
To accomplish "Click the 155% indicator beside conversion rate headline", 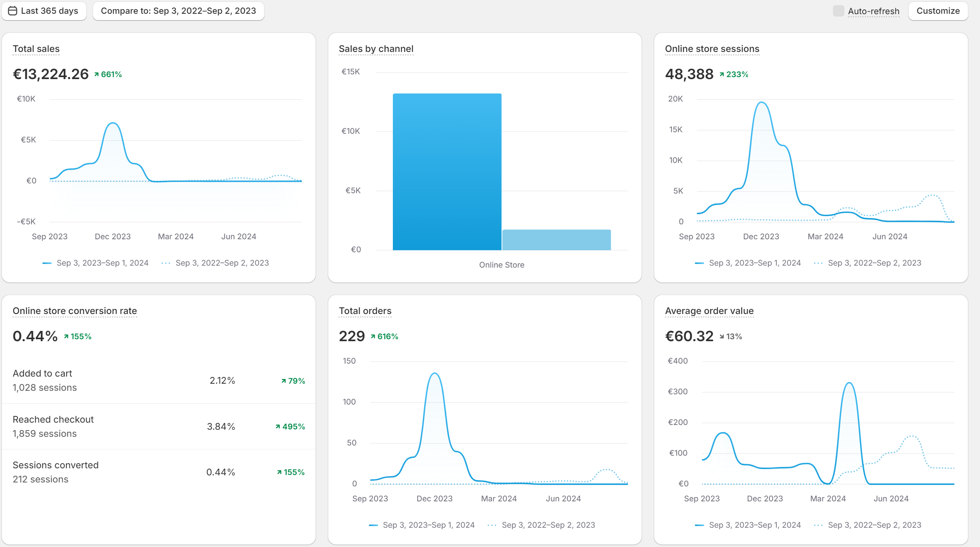I will (x=77, y=336).
